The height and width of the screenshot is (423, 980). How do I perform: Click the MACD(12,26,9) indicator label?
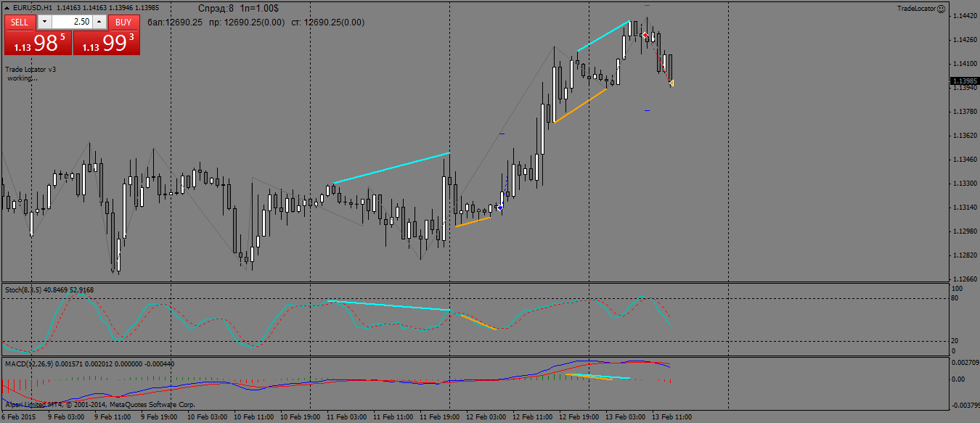(30, 364)
